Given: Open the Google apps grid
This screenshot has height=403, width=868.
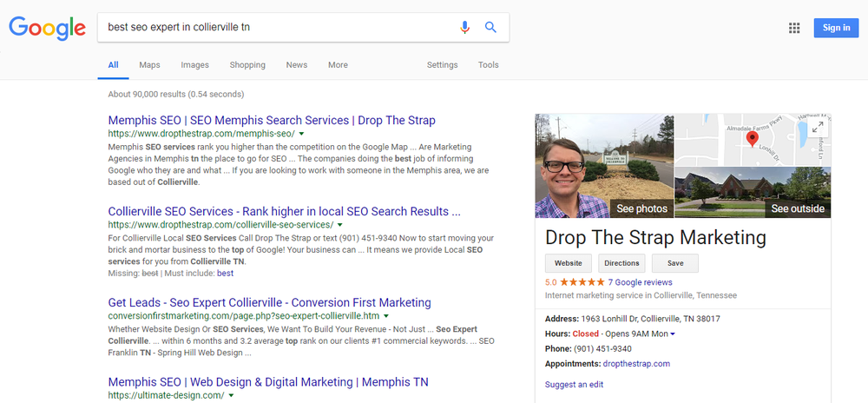Looking at the screenshot, I should click(x=794, y=29).
